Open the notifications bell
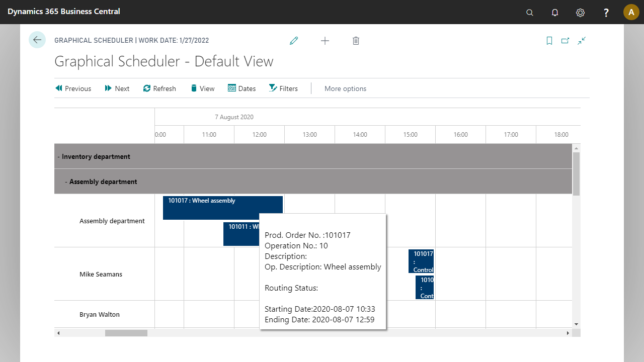Viewport: 644px width, 362px height. (x=555, y=13)
